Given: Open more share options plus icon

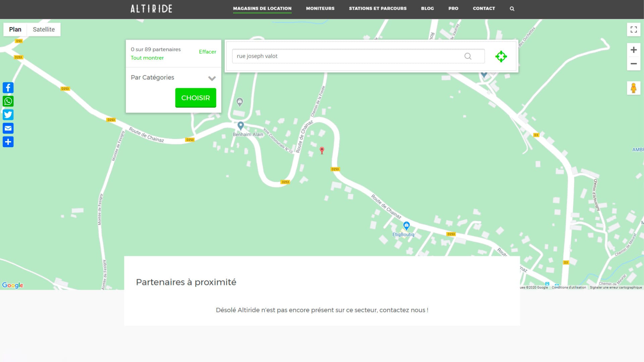Looking at the screenshot, I should (x=8, y=142).
